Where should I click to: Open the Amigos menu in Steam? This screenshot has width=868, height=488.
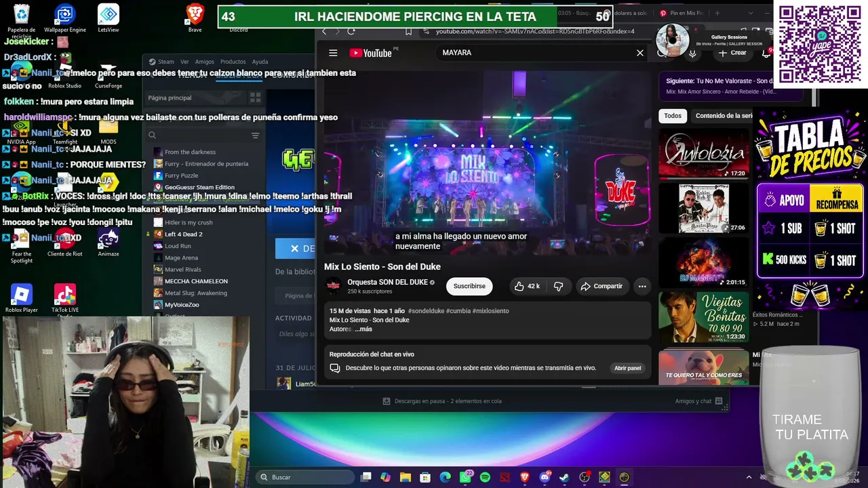point(204,62)
